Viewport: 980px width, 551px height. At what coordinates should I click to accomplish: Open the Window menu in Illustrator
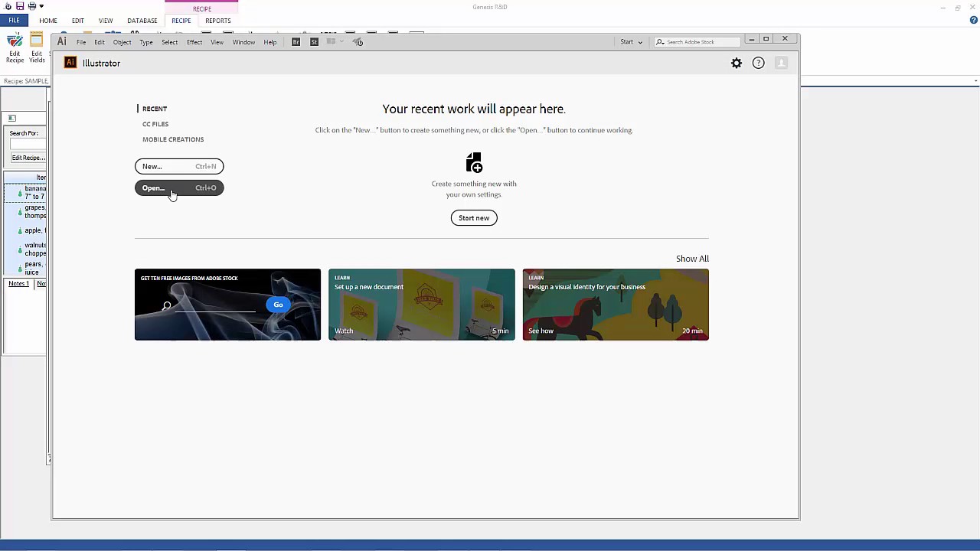(x=243, y=42)
